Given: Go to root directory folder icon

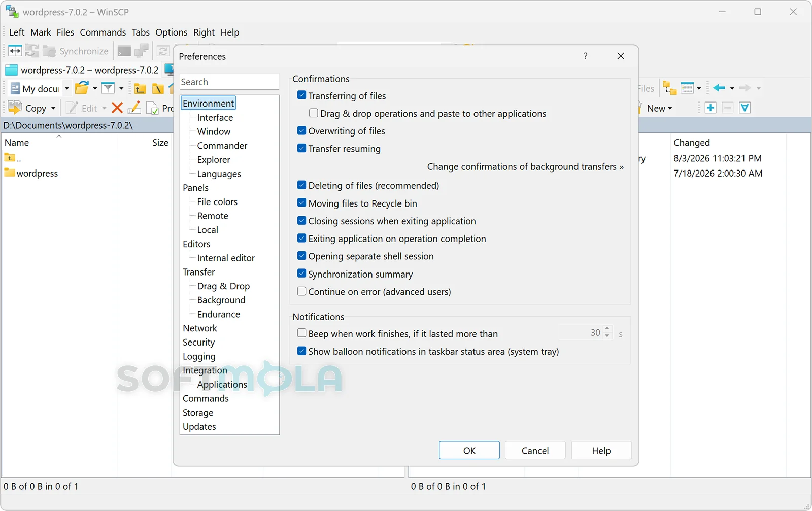Looking at the screenshot, I should tap(158, 89).
